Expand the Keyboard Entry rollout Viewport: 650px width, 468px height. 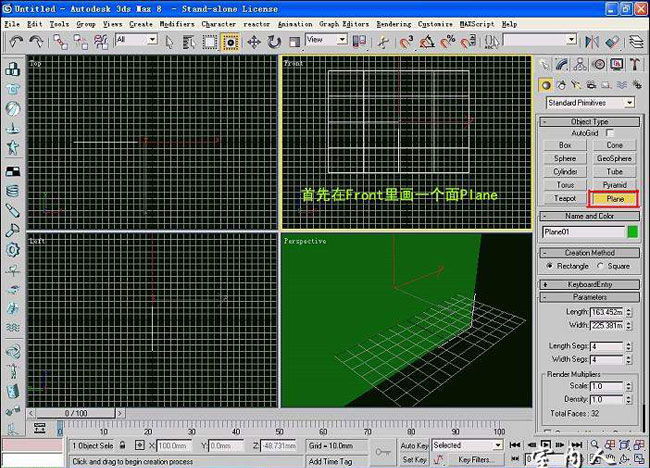click(x=589, y=284)
